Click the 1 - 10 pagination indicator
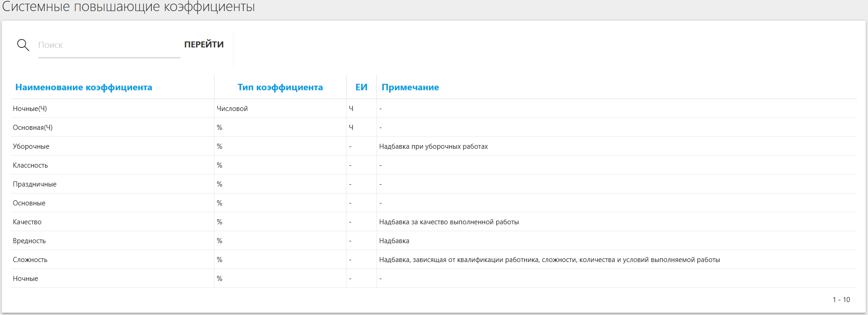 pyautogui.click(x=841, y=299)
